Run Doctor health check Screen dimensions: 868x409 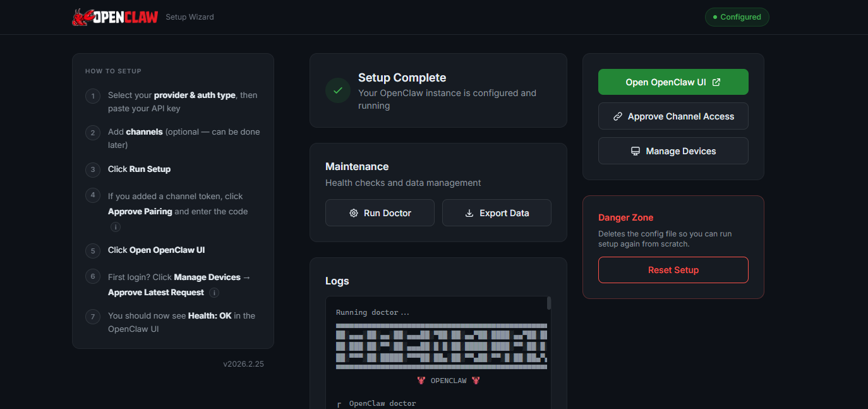tap(380, 213)
